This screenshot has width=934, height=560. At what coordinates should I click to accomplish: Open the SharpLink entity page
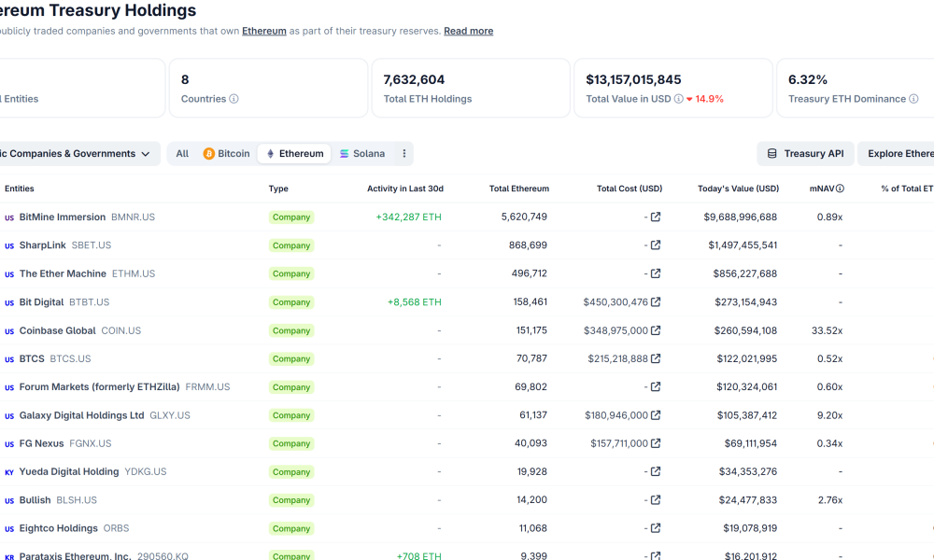pyautogui.click(x=42, y=245)
